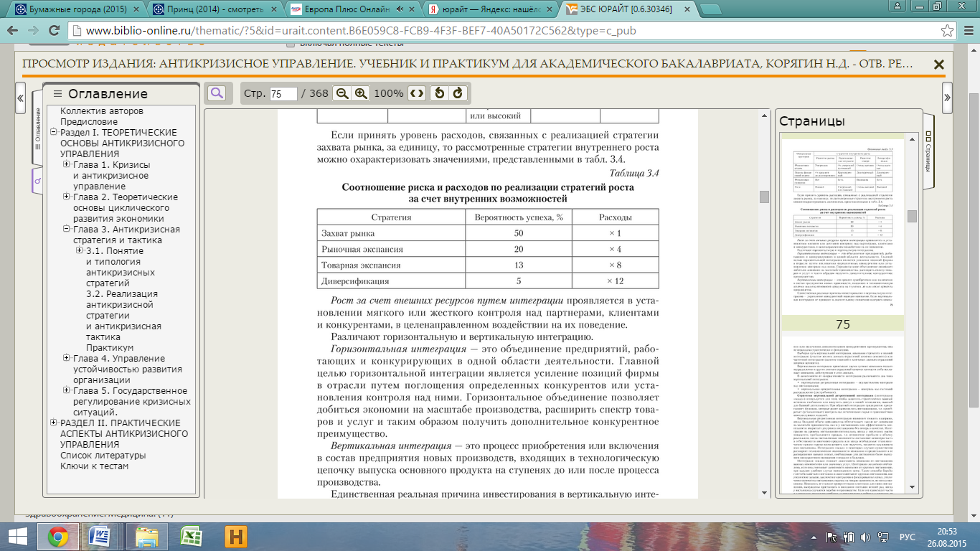
Task: Expand РАЗДЕЛ II. ПРАКТИЧЕСКИЕ АСПЕКТЫ node
Action: pos(54,423)
